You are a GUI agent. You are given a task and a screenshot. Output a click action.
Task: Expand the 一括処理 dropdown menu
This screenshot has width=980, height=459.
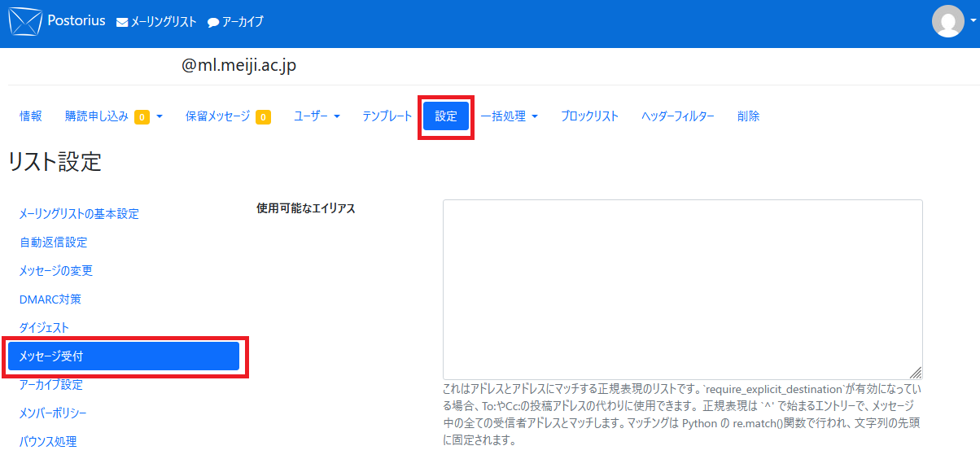509,116
